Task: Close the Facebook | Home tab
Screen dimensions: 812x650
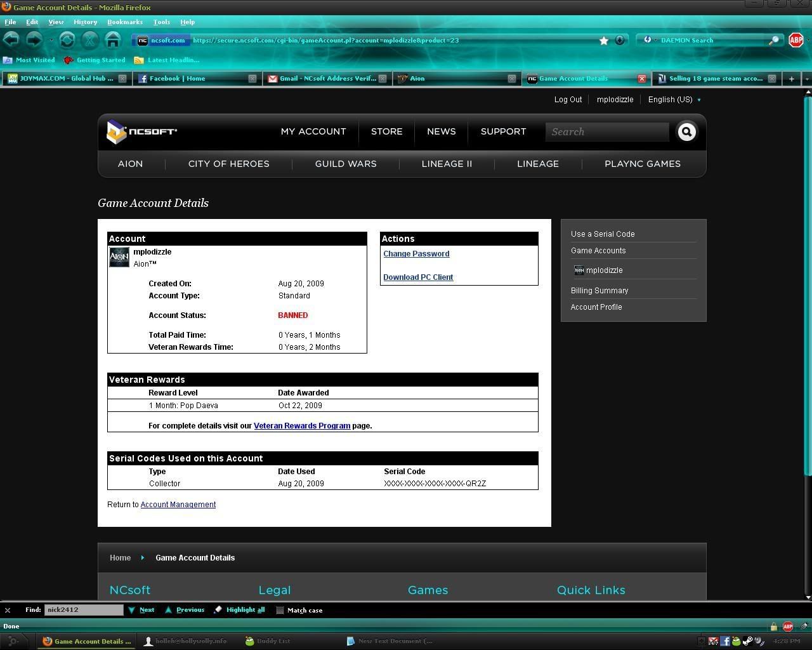Action: click(252, 79)
